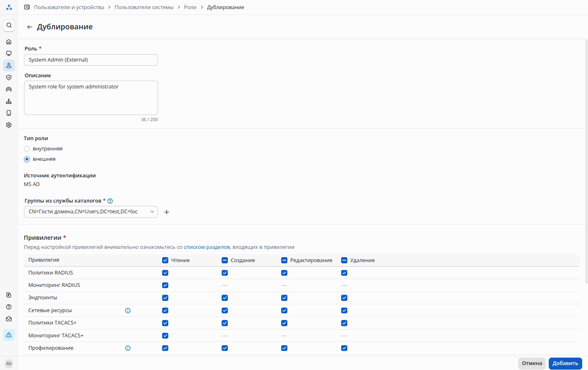Click info icon next to Профилирование

click(128, 348)
